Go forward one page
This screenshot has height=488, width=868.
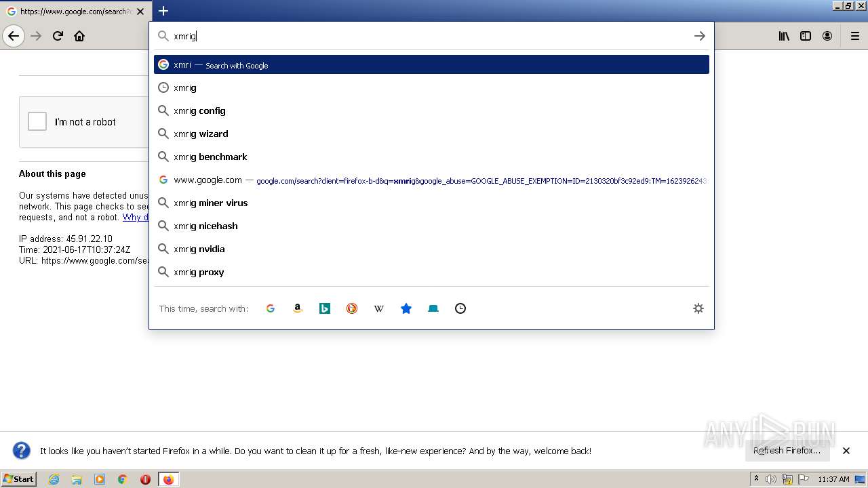click(x=36, y=36)
